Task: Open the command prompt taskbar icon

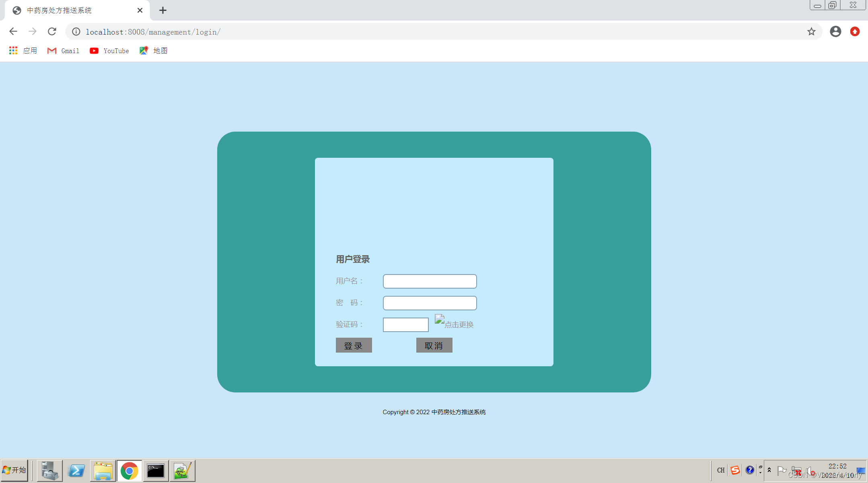Action: 155,471
